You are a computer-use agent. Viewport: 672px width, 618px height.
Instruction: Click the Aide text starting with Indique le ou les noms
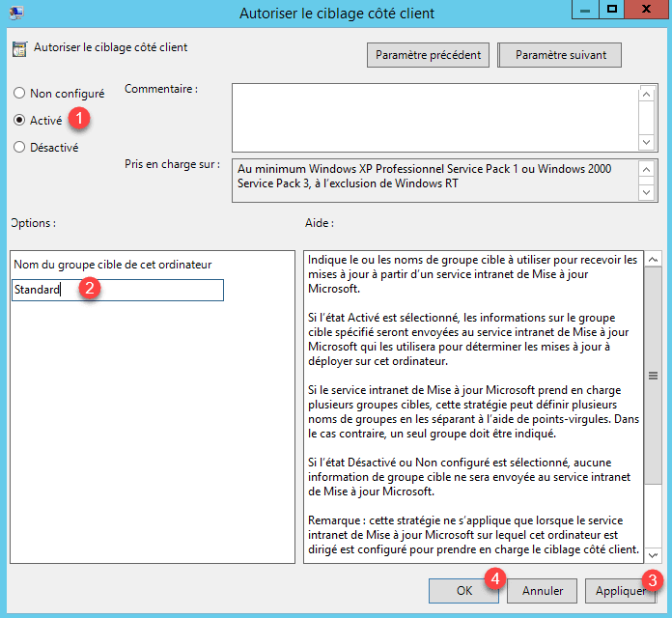coord(473,274)
